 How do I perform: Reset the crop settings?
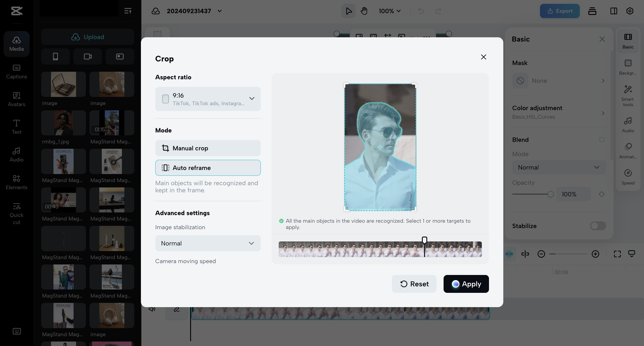pos(414,284)
